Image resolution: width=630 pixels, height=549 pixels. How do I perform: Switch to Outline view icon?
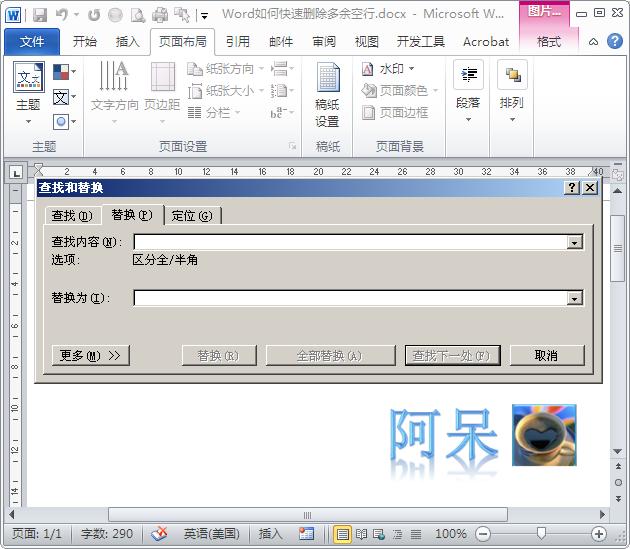(397, 534)
